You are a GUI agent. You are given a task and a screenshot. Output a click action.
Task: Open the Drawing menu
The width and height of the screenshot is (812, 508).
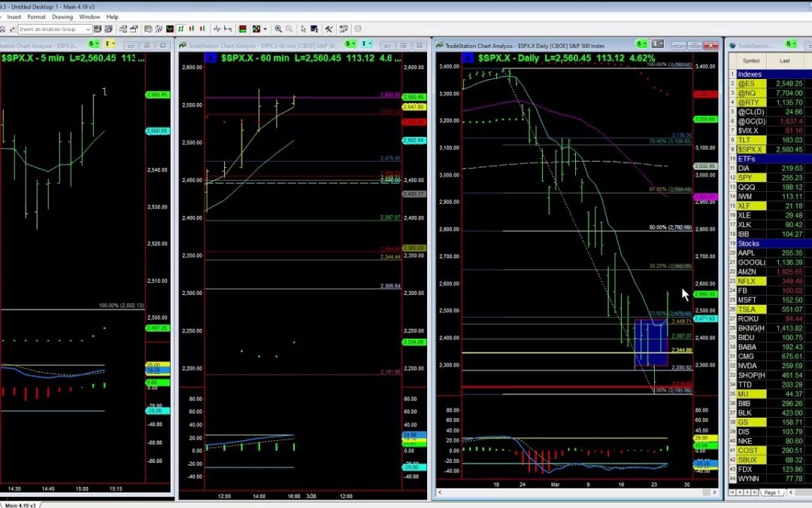62,17
